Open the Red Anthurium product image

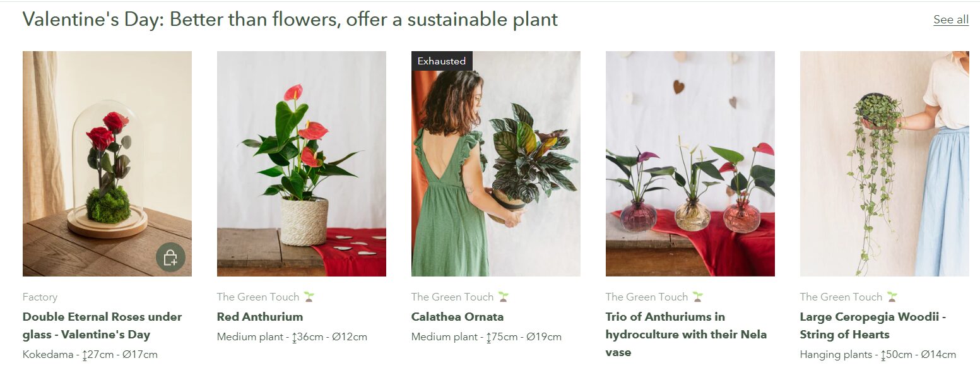(301, 164)
